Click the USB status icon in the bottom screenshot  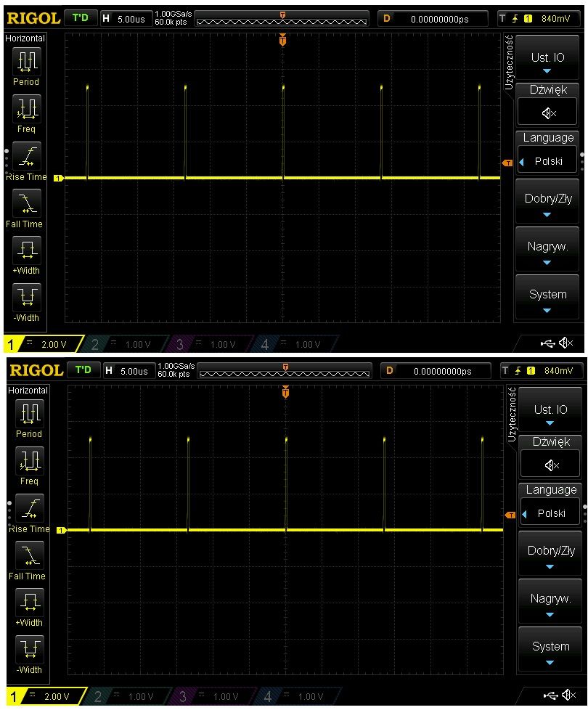pyautogui.click(x=550, y=695)
